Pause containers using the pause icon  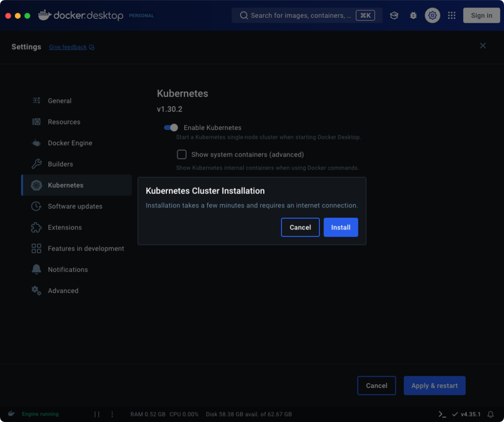pyautogui.click(x=96, y=414)
